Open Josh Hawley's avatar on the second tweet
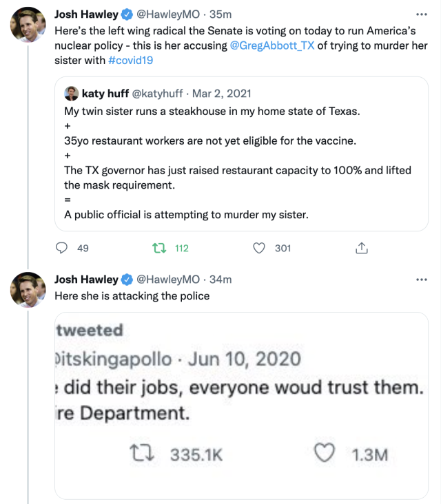The width and height of the screenshot is (441, 504). click(x=28, y=291)
